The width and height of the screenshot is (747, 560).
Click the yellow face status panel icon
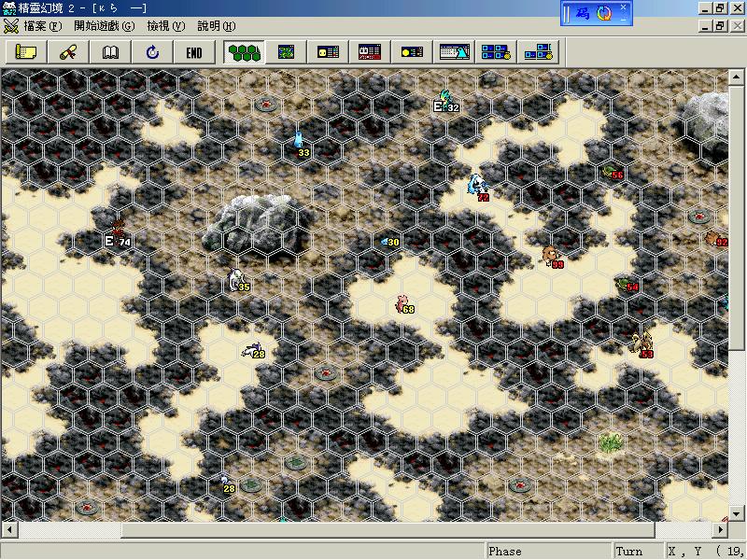[x=329, y=52]
